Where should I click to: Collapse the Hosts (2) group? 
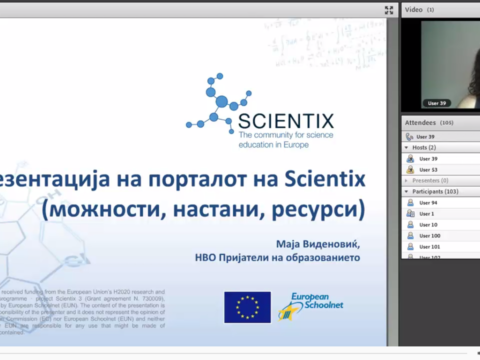pos(406,147)
